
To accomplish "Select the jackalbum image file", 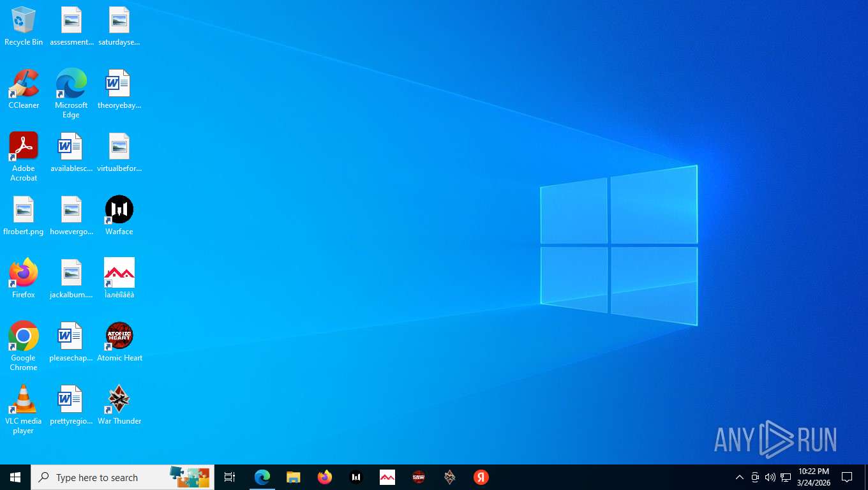I will pos(71,279).
